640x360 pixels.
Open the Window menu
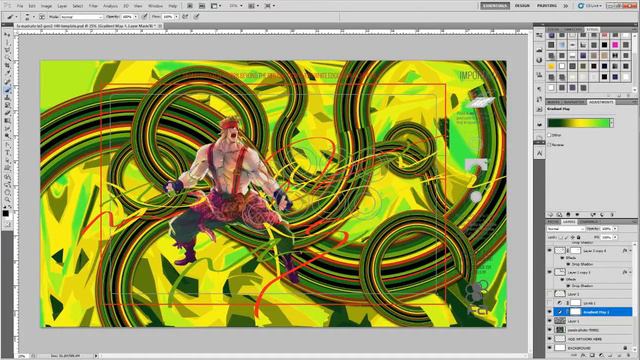[x=155, y=6]
